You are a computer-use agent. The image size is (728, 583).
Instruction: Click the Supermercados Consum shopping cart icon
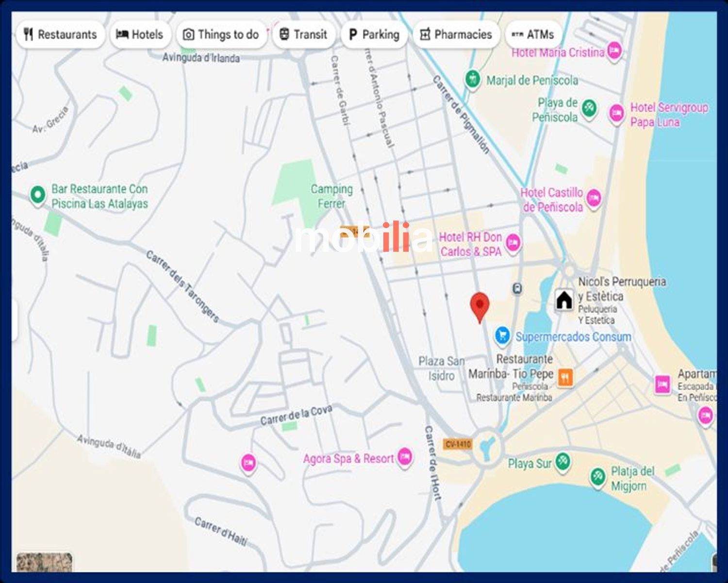[502, 335]
